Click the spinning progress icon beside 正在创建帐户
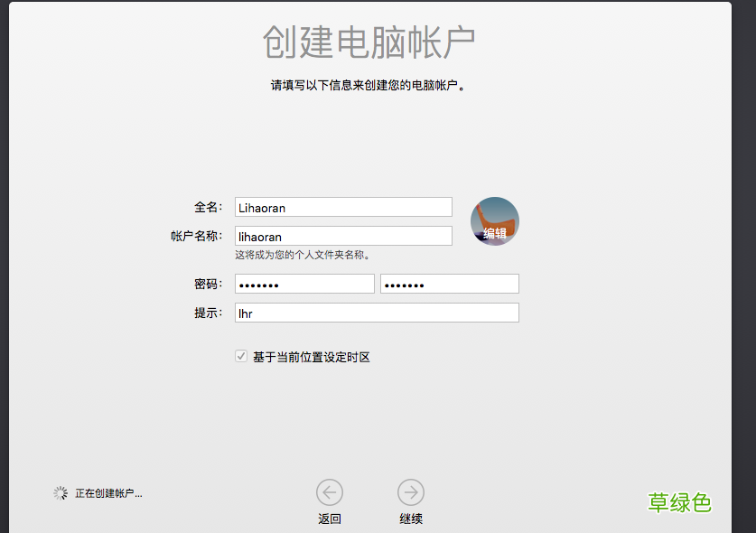 [60, 493]
